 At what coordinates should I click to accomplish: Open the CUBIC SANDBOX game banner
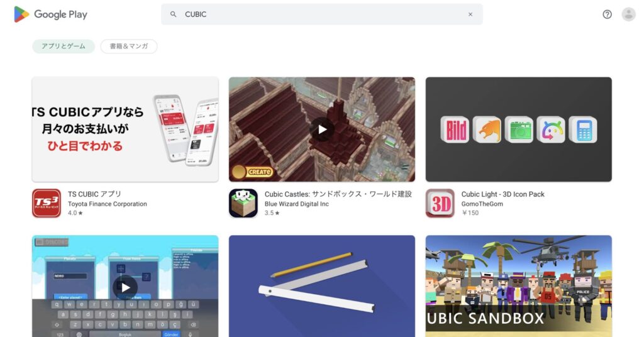click(x=519, y=286)
